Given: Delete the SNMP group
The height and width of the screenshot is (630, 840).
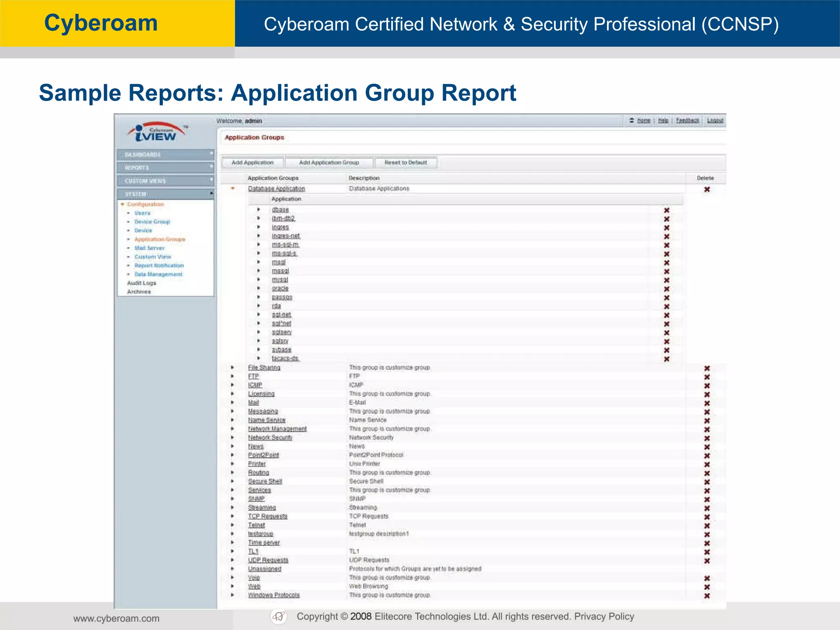Looking at the screenshot, I should (707, 500).
